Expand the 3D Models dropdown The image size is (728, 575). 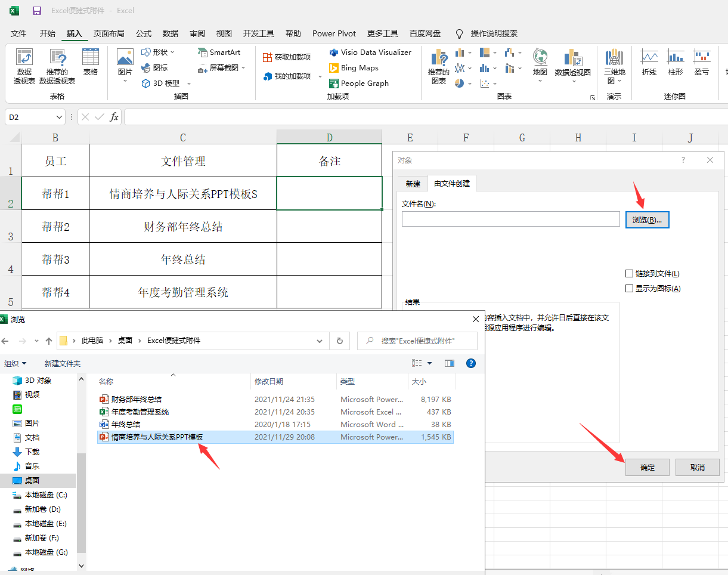[x=189, y=84]
